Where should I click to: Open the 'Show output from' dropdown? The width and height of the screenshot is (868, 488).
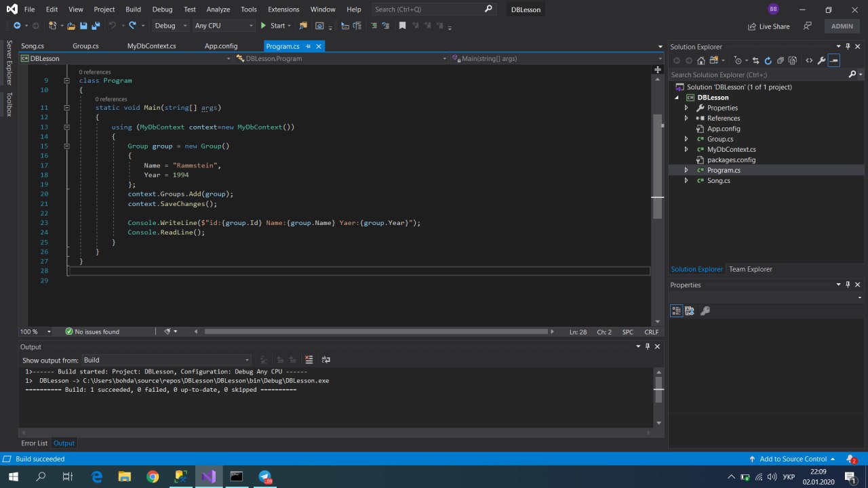167,360
